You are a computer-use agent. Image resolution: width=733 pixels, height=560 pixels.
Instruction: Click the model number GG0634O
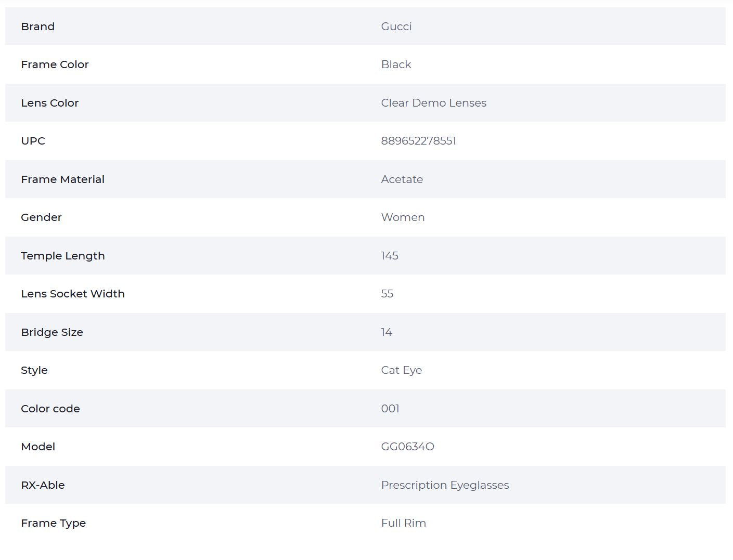407,447
